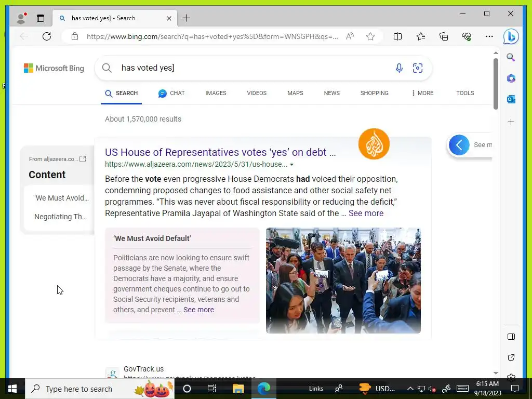Switch to the NEWS tab
Image resolution: width=532 pixels, height=399 pixels.
click(x=332, y=94)
